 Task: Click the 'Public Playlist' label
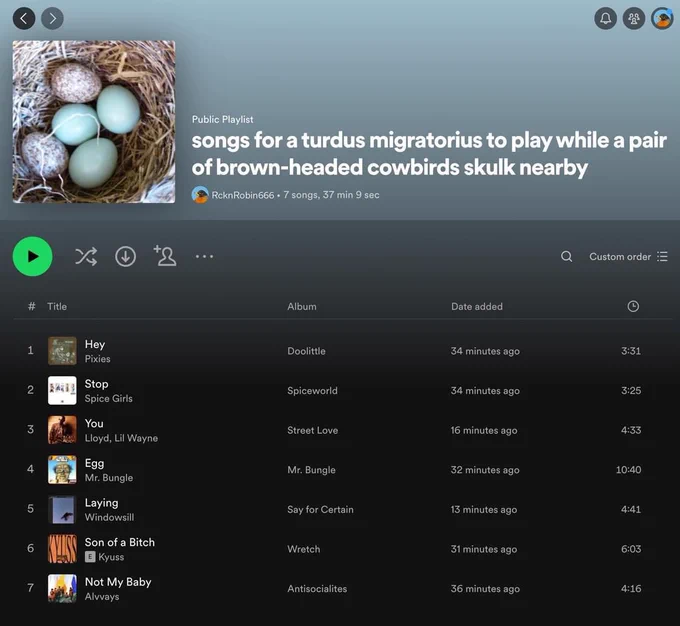point(222,119)
